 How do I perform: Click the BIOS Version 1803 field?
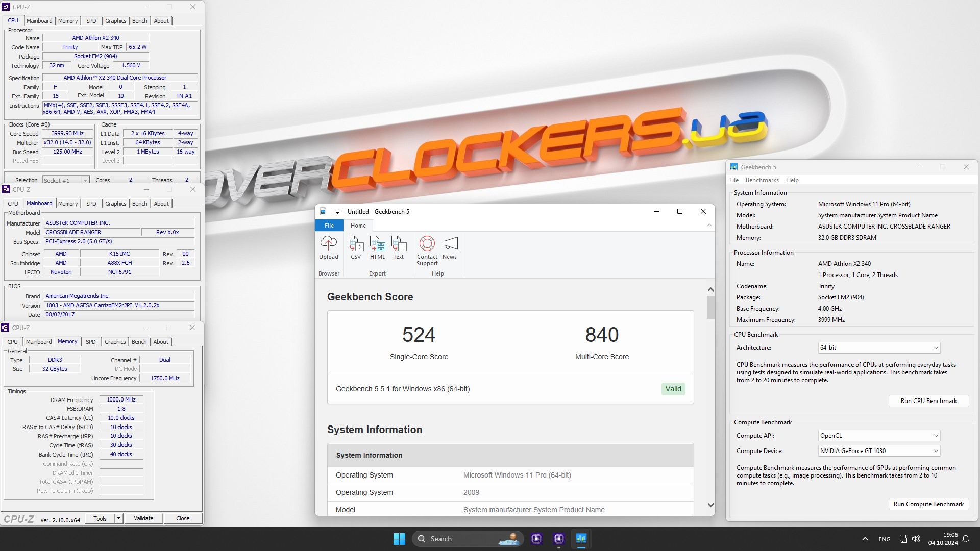tap(119, 305)
